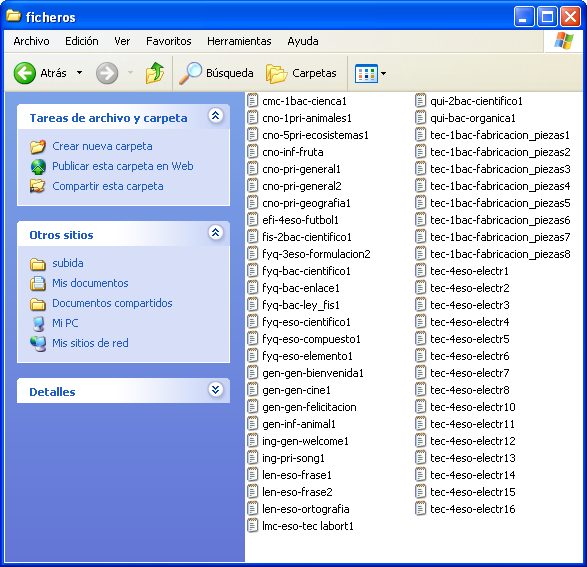Image resolution: width=587 pixels, height=567 pixels.
Task: Open the Atrás history dropdown arrow
Action: pos(79,73)
